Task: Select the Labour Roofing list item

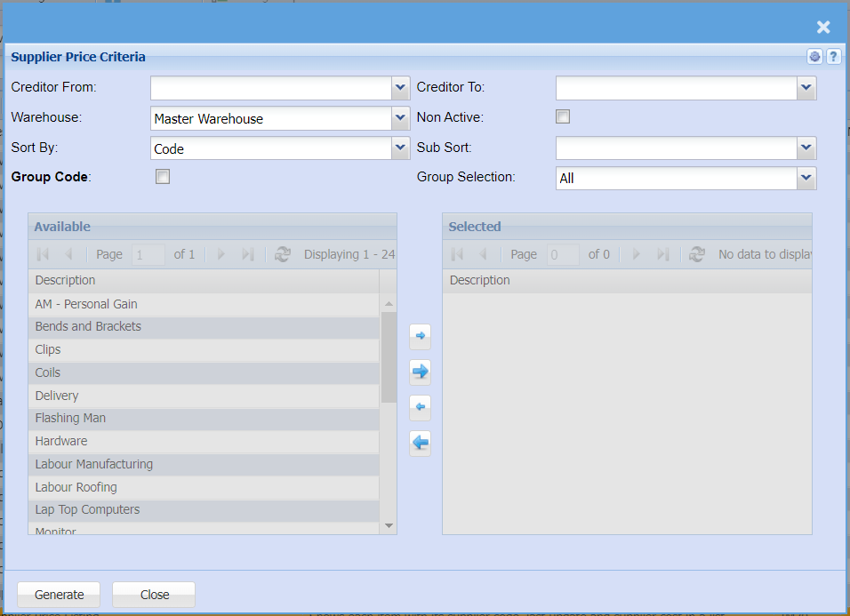Action: pos(76,487)
